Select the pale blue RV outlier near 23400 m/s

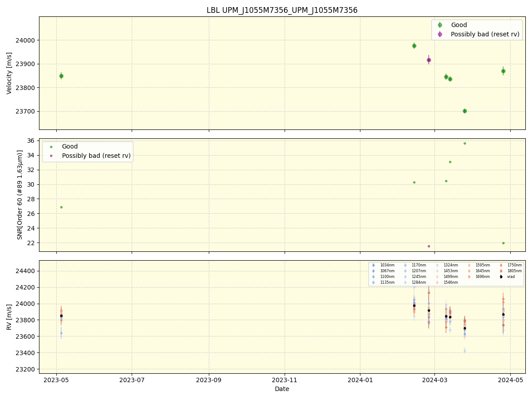pyautogui.click(x=465, y=351)
